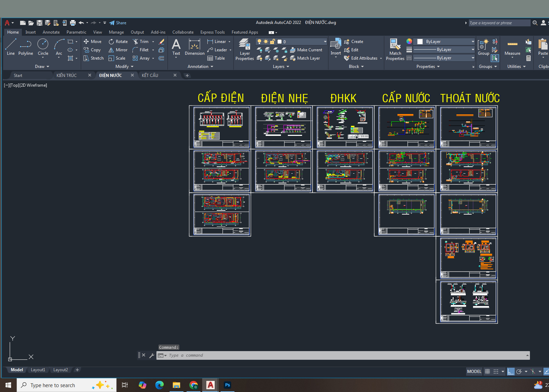549x392 pixels.
Task: Toggle ortho mode in status bar
Action: 511,372
